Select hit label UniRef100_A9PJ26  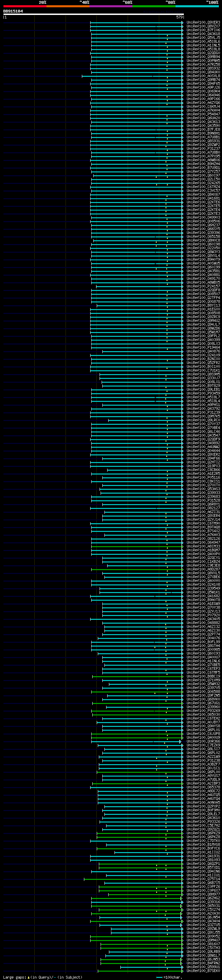(x=203, y=88)
